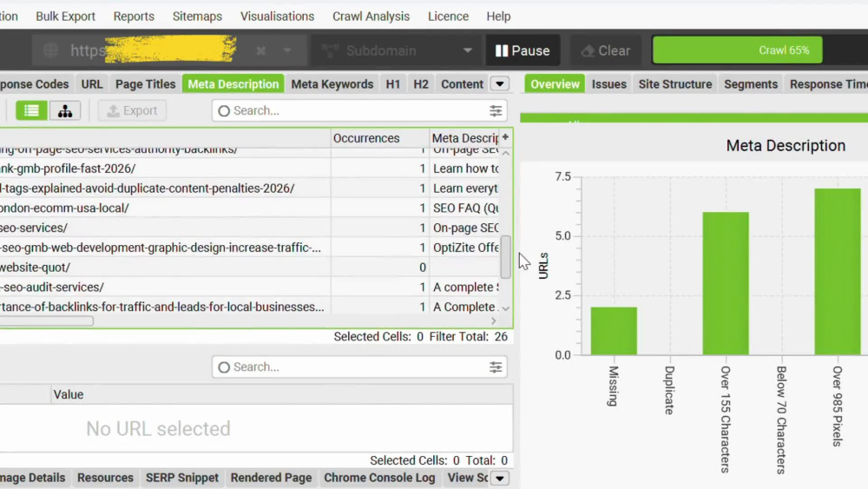Click the Export button
Viewport: 868px width, 489px height.
(x=132, y=111)
